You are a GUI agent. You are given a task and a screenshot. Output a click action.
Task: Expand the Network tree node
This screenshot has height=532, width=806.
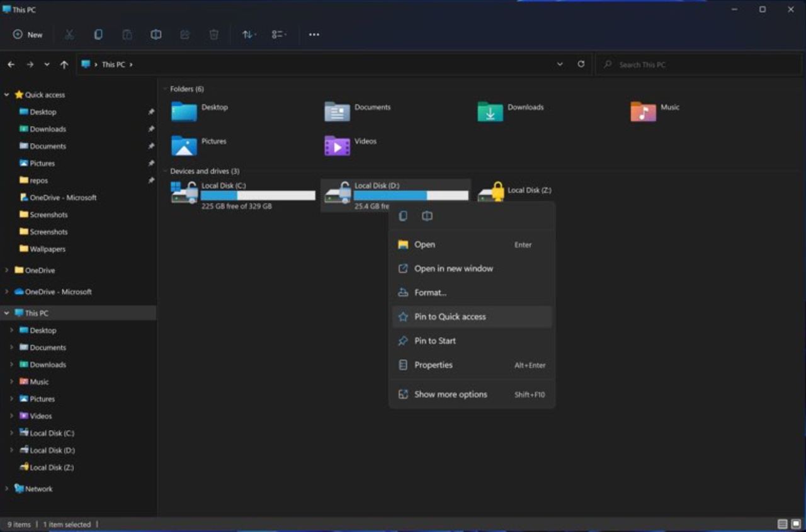pyautogui.click(x=6, y=489)
